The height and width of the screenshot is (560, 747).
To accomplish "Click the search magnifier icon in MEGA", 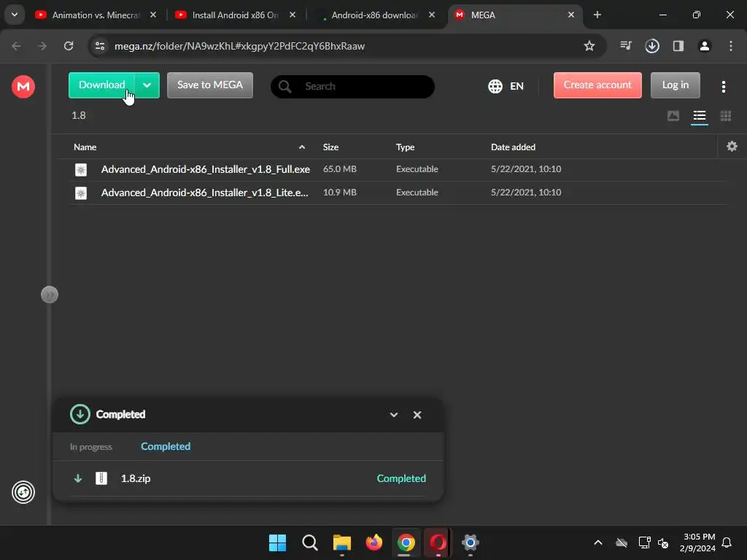I will (x=285, y=86).
